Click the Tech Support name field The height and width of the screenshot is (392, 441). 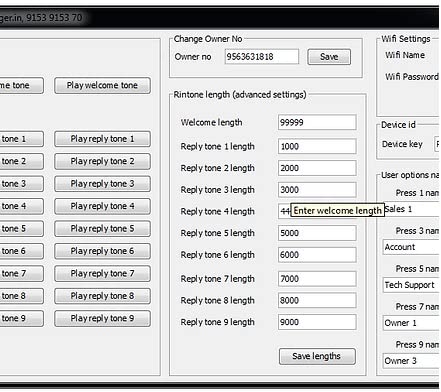point(411,285)
